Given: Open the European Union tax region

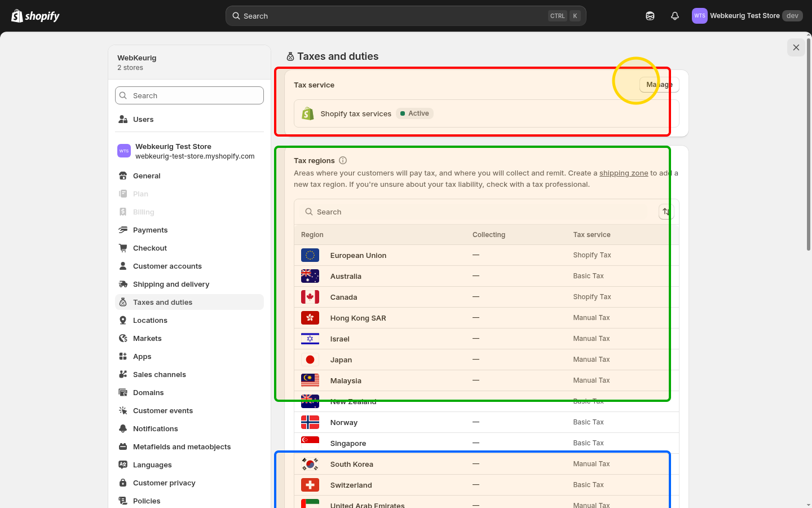Looking at the screenshot, I should (487, 255).
